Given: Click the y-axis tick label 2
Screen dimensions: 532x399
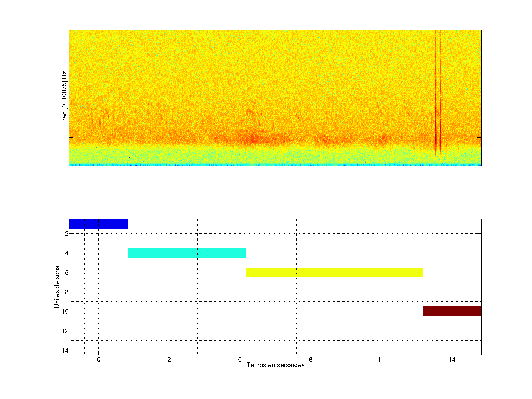Looking at the screenshot, I should [x=67, y=233].
